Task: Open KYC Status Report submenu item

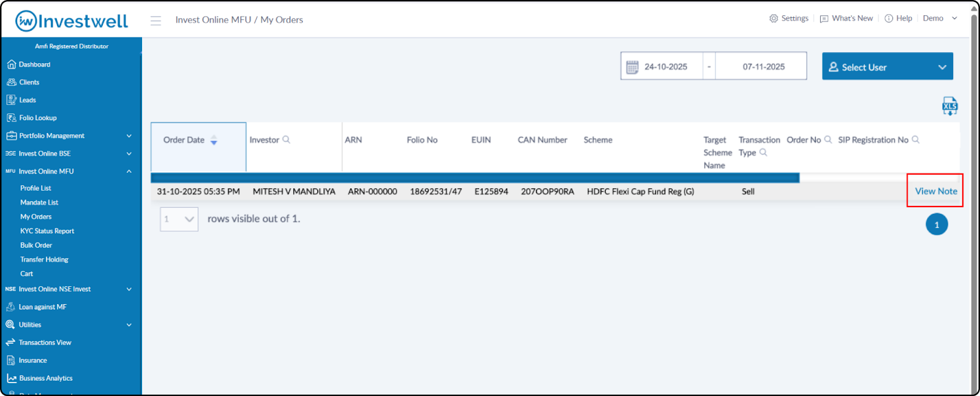Action: tap(47, 231)
